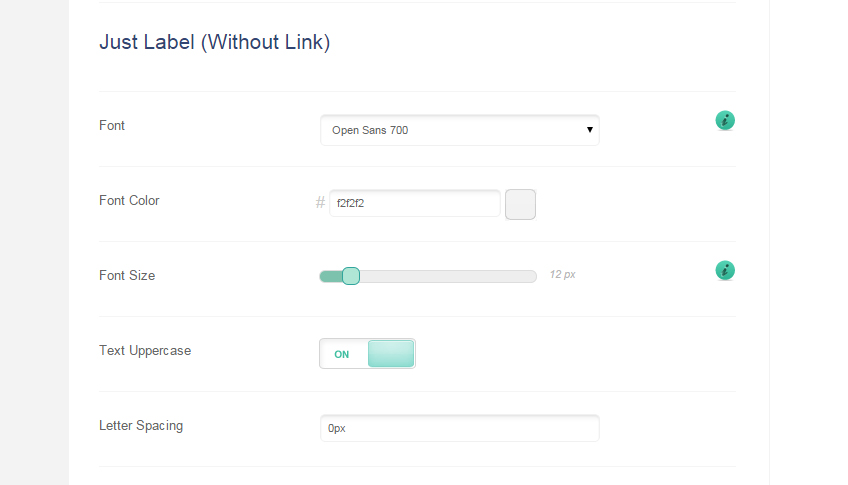The height and width of the screenshot is (485, 848).
Task: Click the Just Label (Without Link) heading
Action: (214, 42)
